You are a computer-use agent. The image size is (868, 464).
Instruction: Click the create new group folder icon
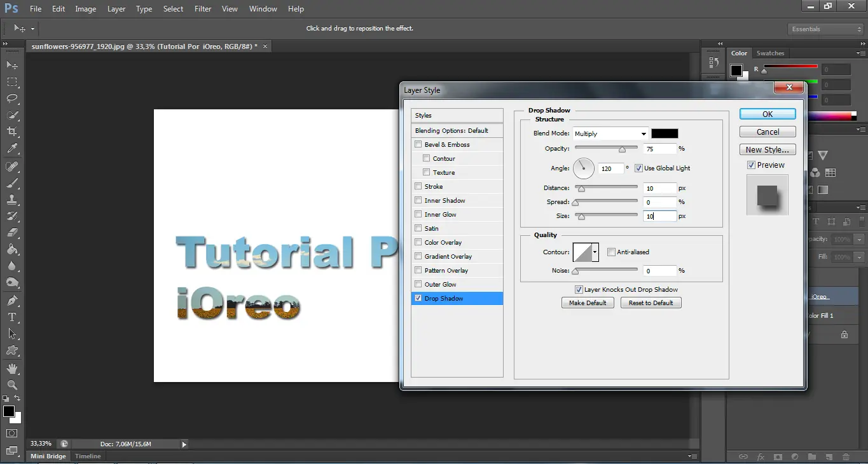pos(812,456)
